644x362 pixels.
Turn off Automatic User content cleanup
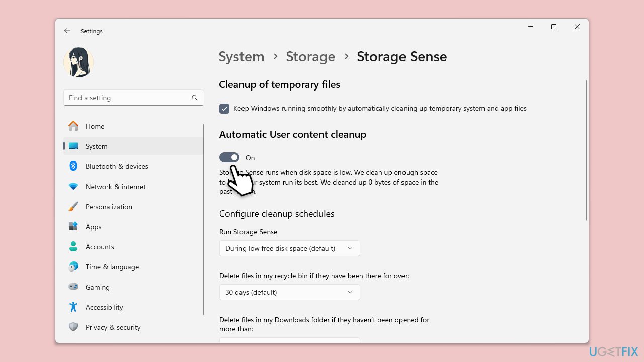(x=229, y=158)
